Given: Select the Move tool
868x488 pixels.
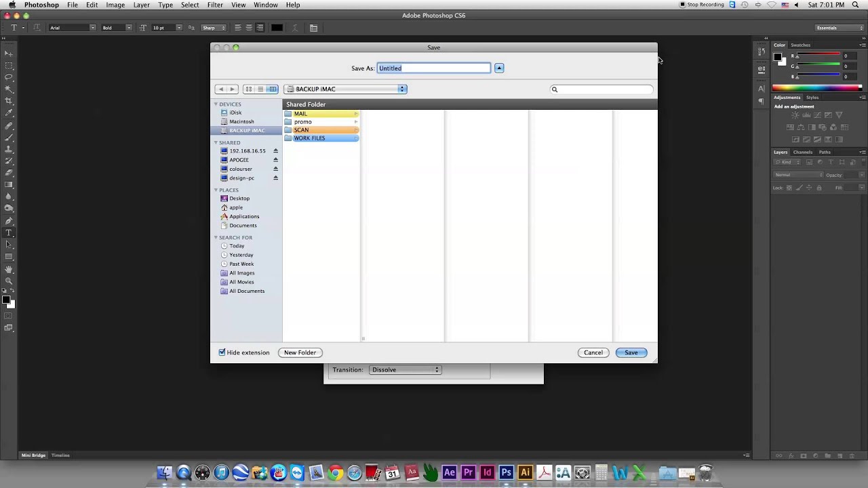Looking at the screenshot, I should click(9, 54).
